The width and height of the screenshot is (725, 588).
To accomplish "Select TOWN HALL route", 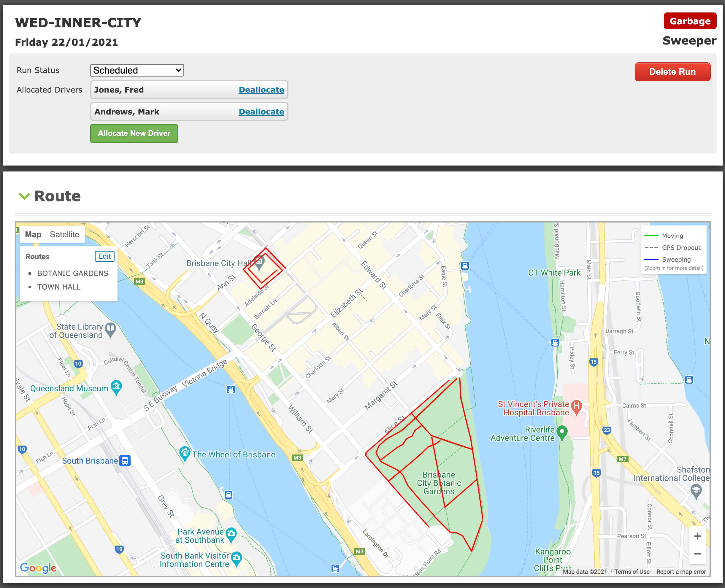I will pyautogui.click(x=59, y=287).
